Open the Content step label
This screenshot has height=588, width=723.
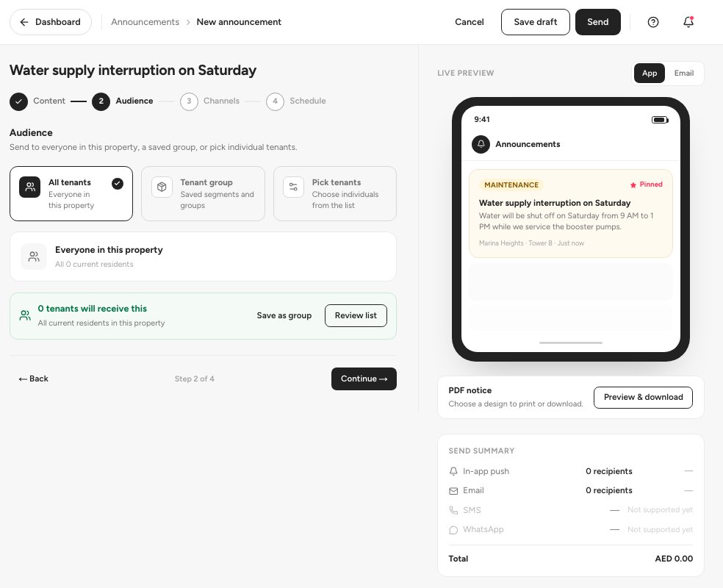[49, 101]
